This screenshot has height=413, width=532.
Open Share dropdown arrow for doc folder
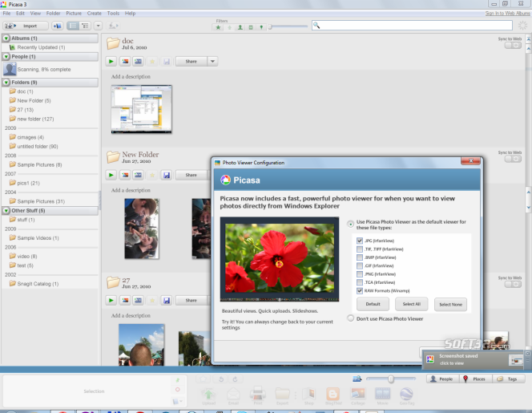pos(213,62)
